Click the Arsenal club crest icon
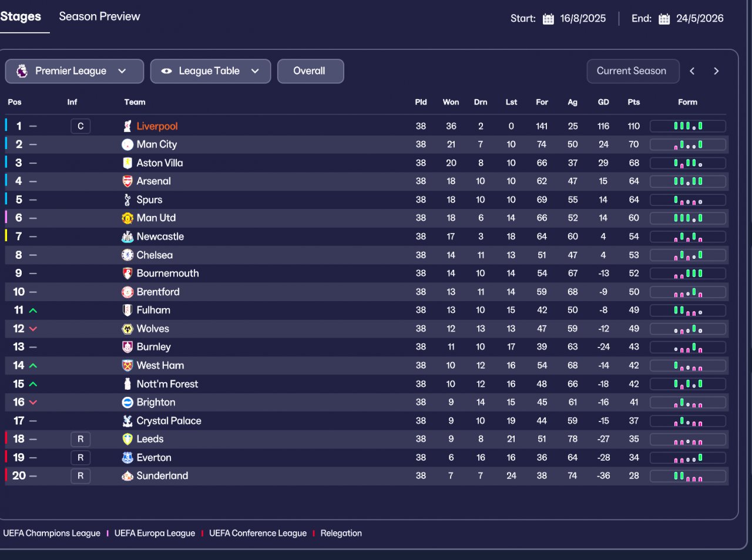 127,181
